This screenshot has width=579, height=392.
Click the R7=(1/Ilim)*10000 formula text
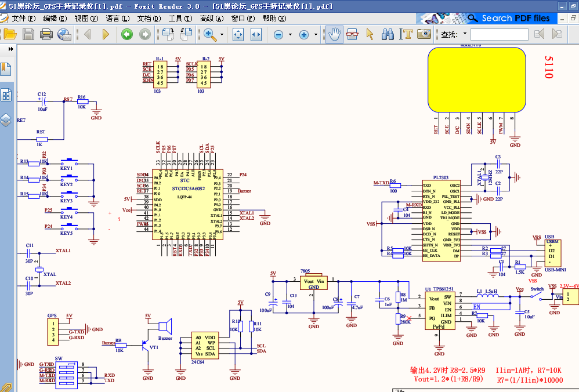(530, 380)
